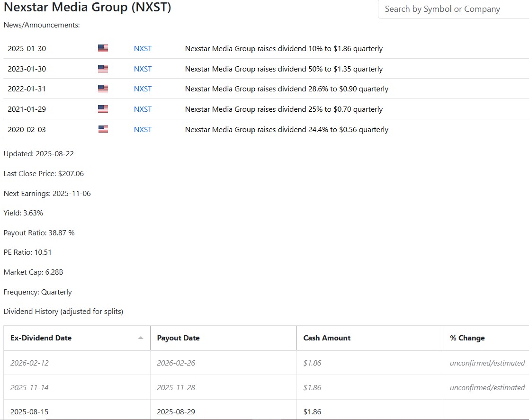Click the Yield: 3.63% line

(23, 213)
